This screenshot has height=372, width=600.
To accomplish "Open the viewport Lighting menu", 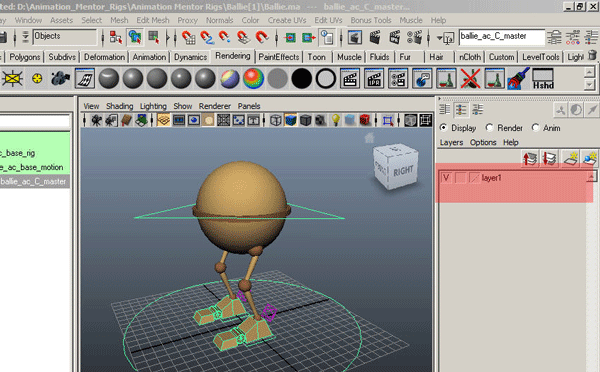I will point(153,106).
